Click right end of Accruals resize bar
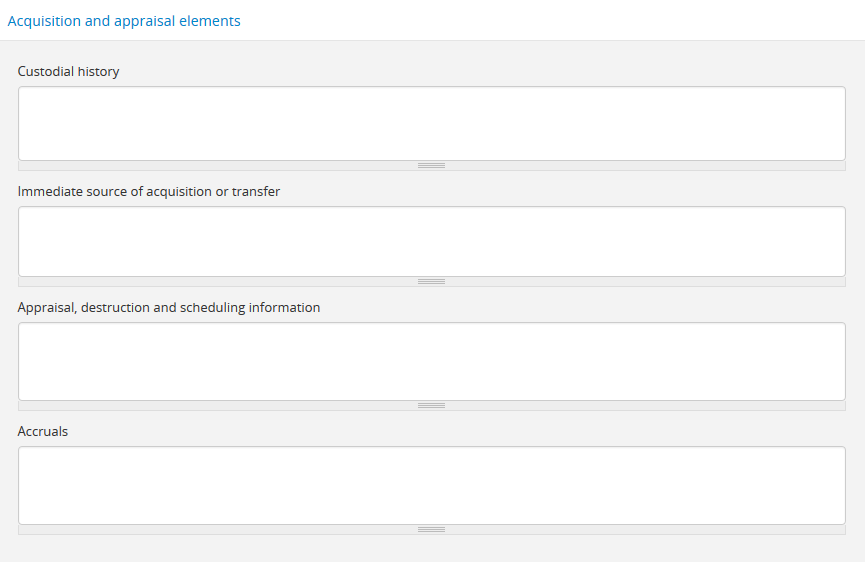865x562 pixels. [x=836, y=530]
